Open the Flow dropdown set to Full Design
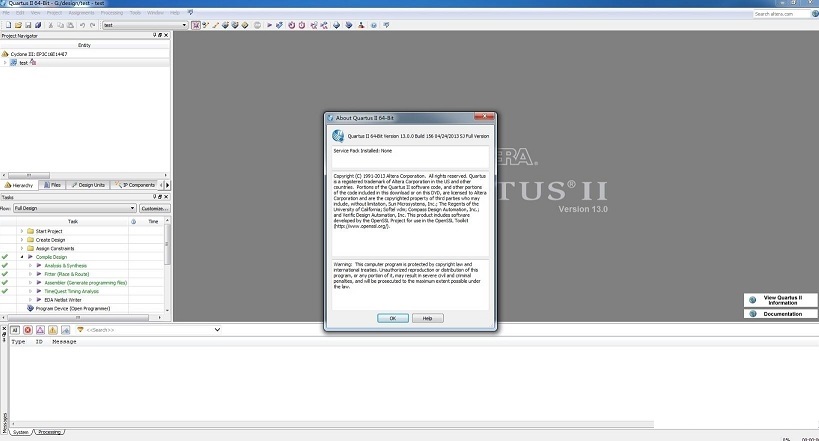The image size is (819, 441). click(x=75, y=208)
